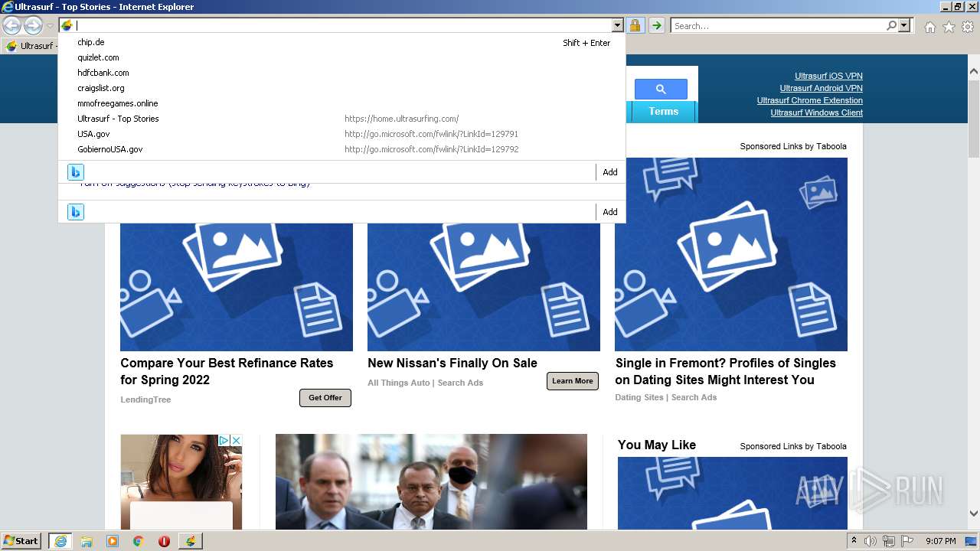Open the security lock report icon

635,25
